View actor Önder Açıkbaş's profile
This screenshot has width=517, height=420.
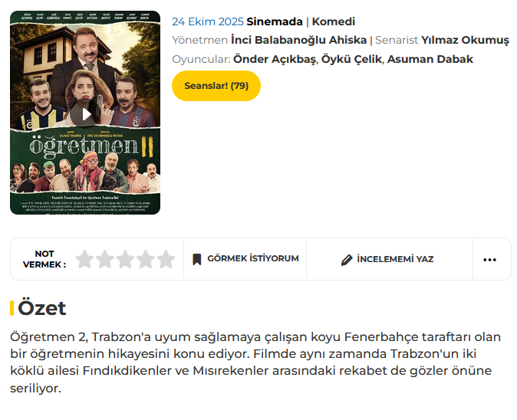[x=274, y=59]
